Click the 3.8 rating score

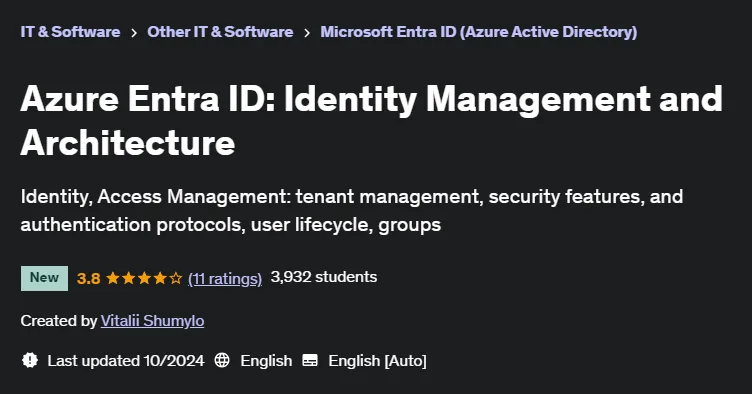tap(89, 278)
